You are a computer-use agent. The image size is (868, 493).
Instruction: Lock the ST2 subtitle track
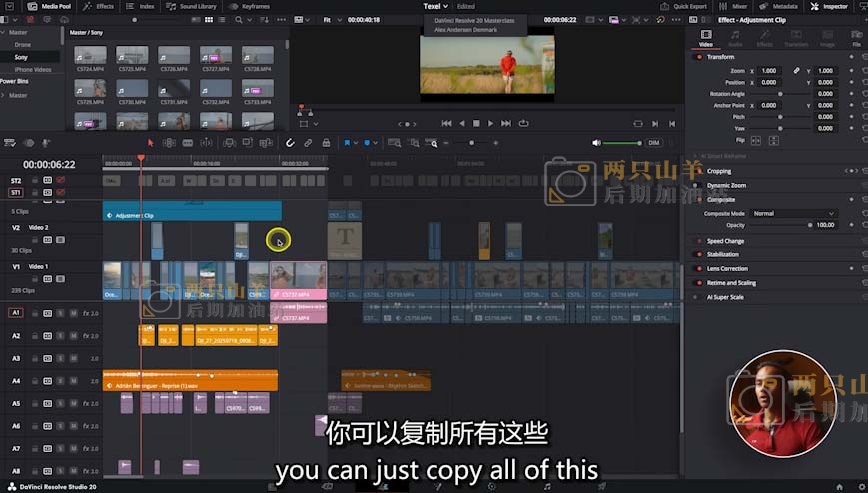pyautogui.click(x=34, y=181)
